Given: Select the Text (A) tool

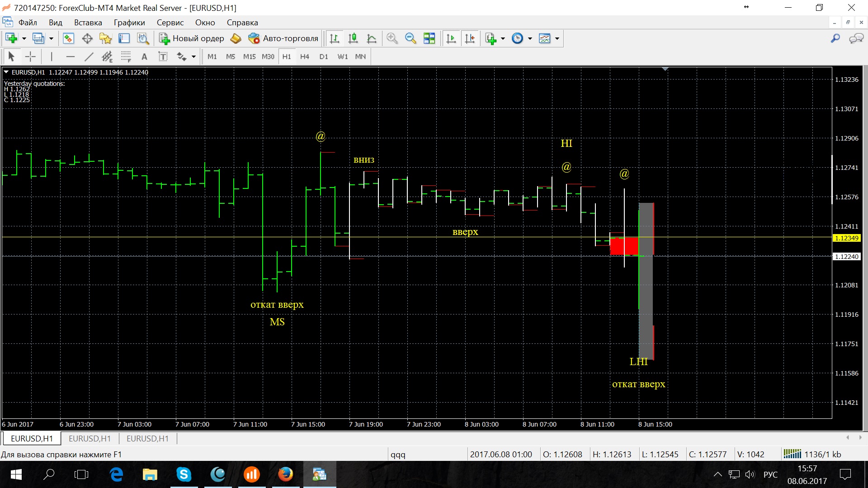Looking at the screenshot, I should pyautogui.click(x=144, y=56).
